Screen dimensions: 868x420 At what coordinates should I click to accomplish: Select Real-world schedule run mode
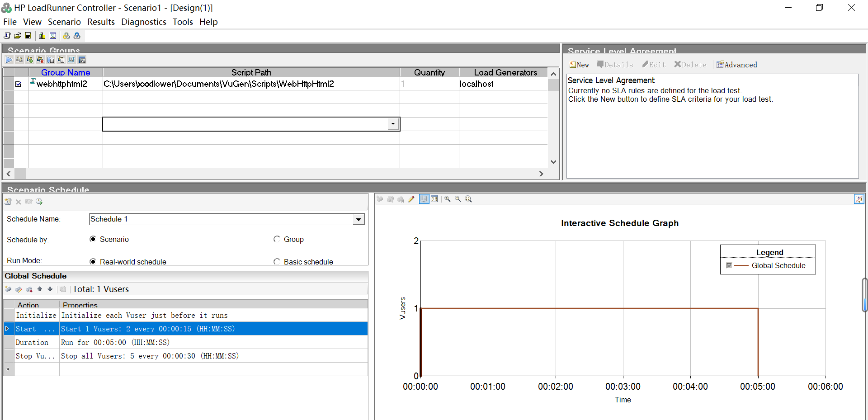[x=93, y=262]
